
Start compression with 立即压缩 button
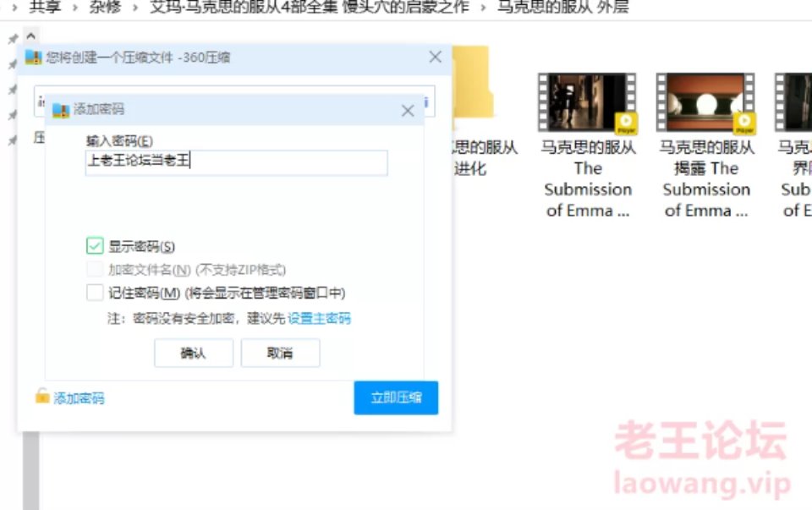point(396,398)
